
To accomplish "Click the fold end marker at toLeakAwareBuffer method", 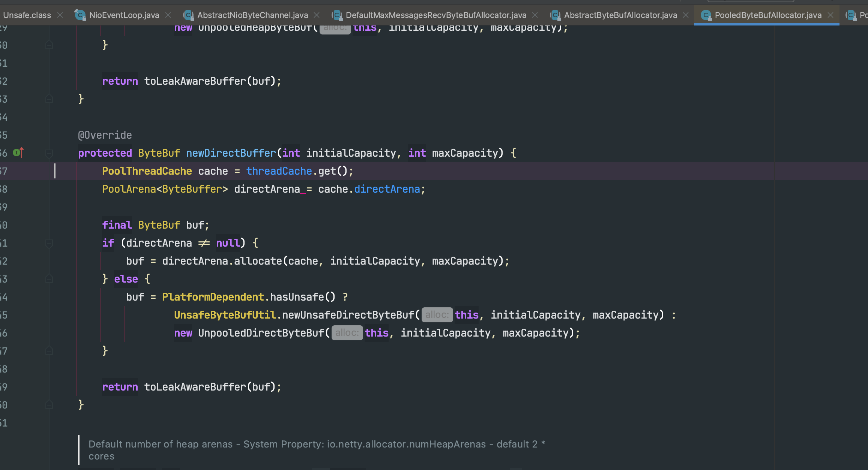I will click(x=49, y=99).
